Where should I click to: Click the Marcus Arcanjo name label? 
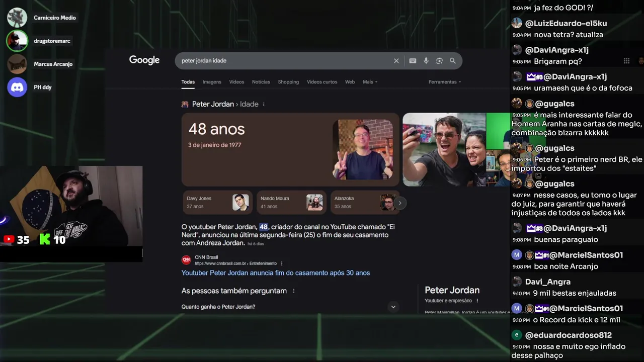click(x=53, y=64)
